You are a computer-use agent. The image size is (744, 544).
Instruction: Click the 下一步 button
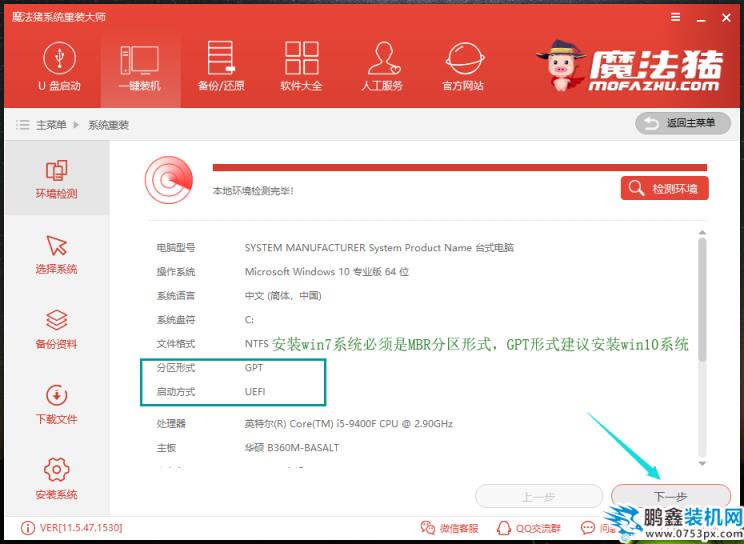pyautogui.click(x=671, y=497)
